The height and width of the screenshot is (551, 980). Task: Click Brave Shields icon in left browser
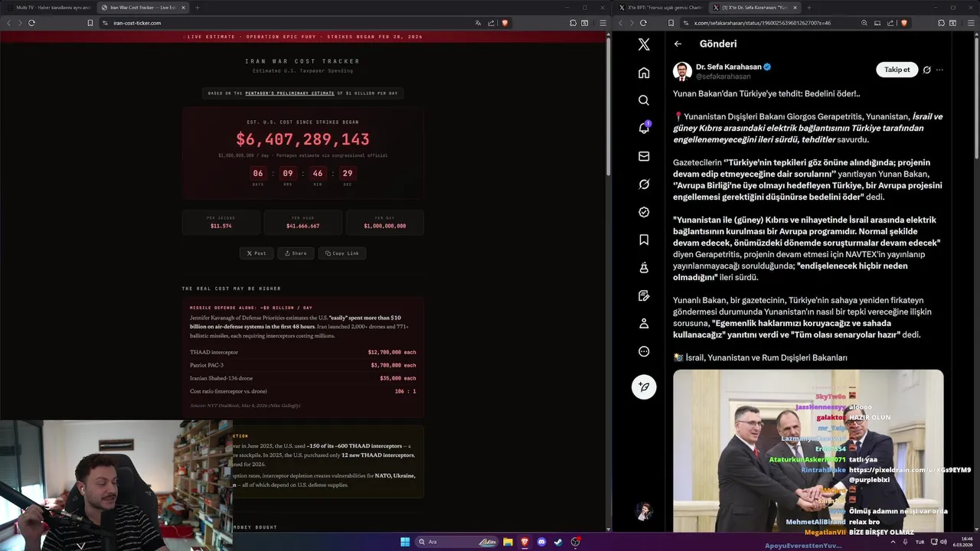(505, 23)
